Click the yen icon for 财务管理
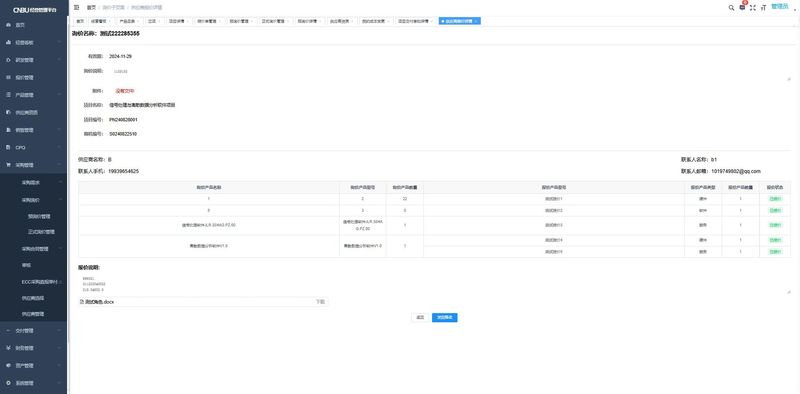This screenshot has height=394, width=800. pos(8,348)
